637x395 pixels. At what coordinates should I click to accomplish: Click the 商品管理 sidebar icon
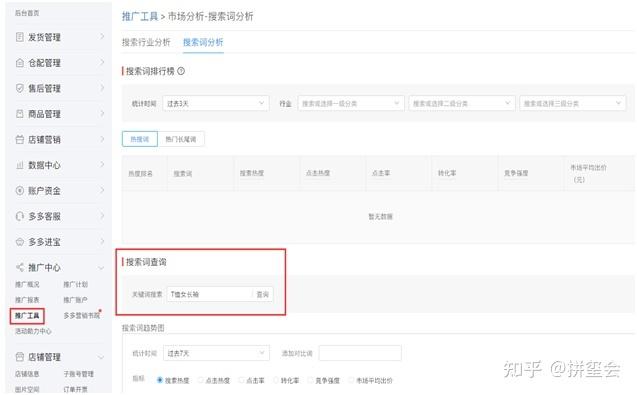[x=20, y=114]
